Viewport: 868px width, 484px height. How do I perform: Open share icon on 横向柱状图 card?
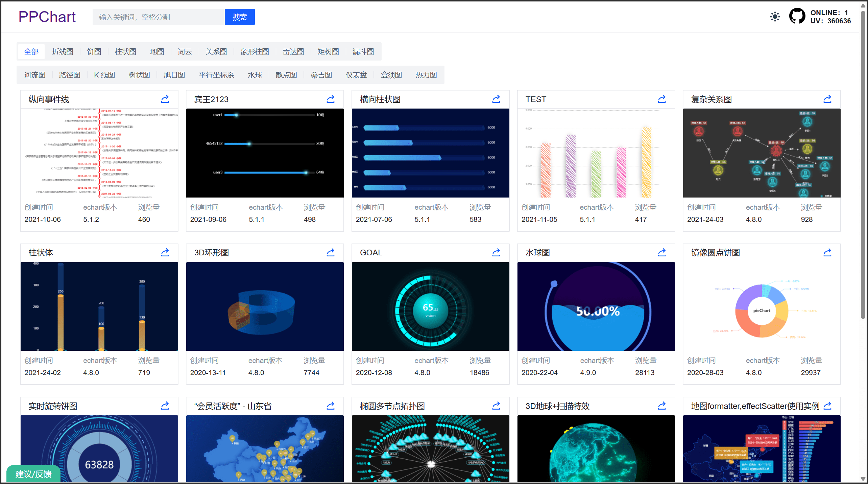coord(496,99)
